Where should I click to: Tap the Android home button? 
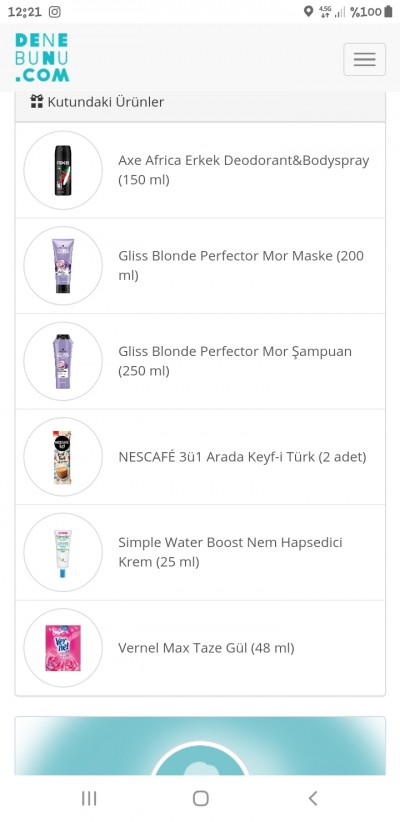pos(200,798)
